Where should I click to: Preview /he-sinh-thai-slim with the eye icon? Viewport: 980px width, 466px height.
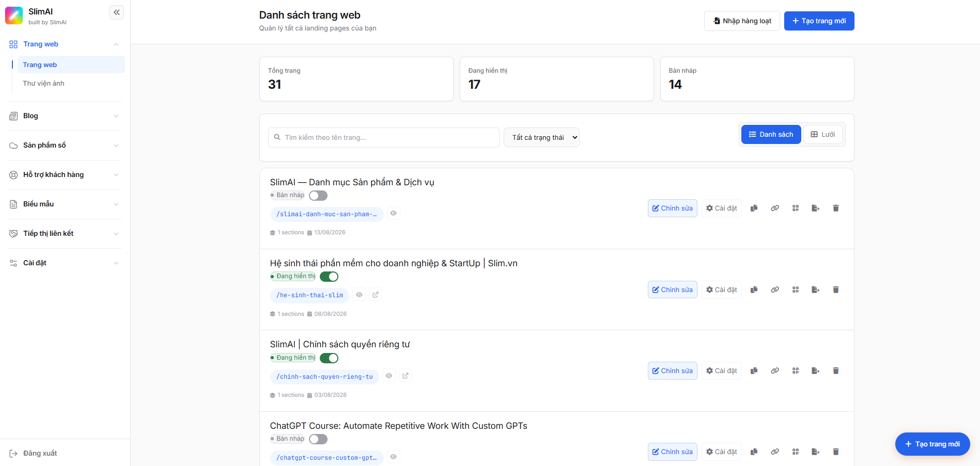tap(359, 295)
